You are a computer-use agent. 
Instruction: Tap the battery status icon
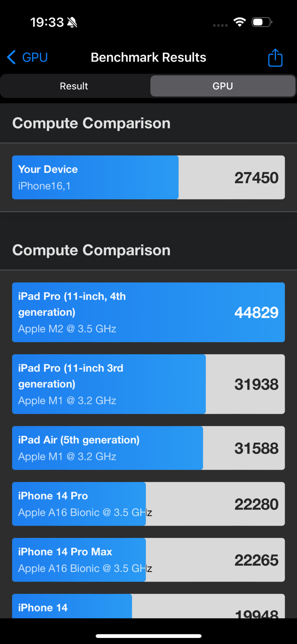tap(262, 22)
